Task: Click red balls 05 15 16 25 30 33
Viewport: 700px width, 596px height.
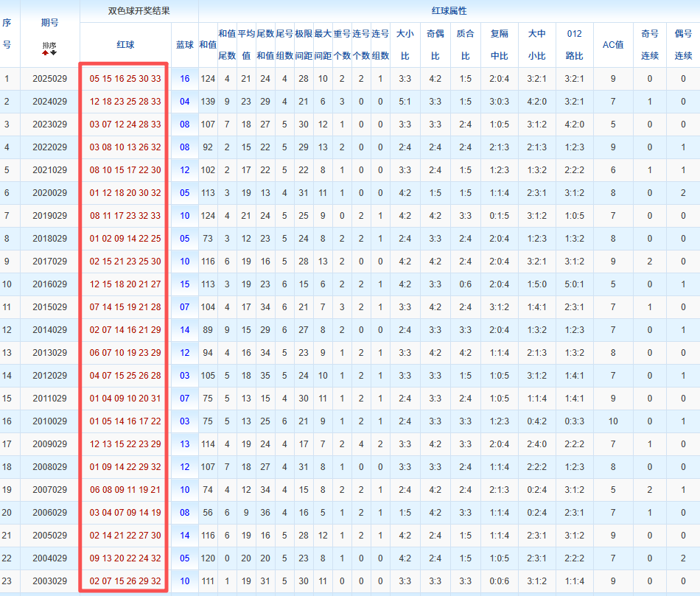Action: 125,79
